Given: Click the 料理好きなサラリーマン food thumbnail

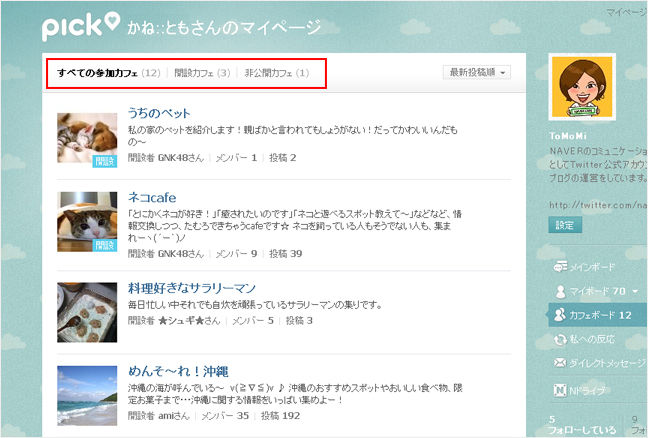Looking at the screenshot, I should click(x=87, y=312).
